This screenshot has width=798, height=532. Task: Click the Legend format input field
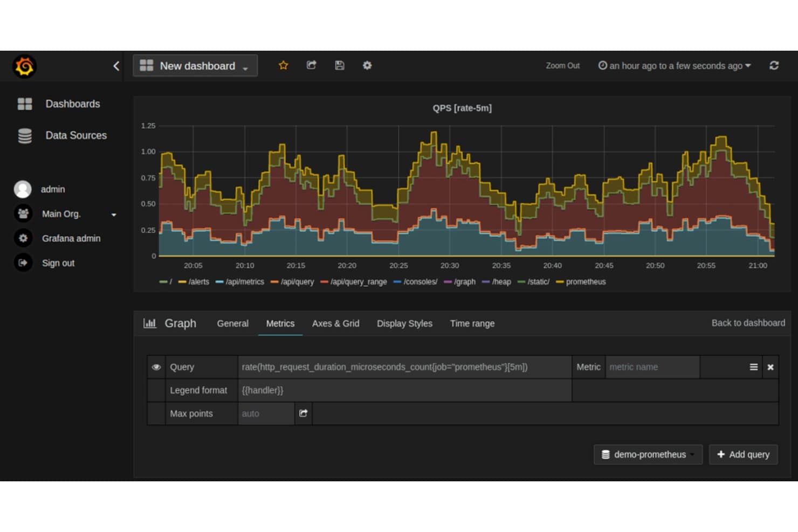[x=405, y=390]
